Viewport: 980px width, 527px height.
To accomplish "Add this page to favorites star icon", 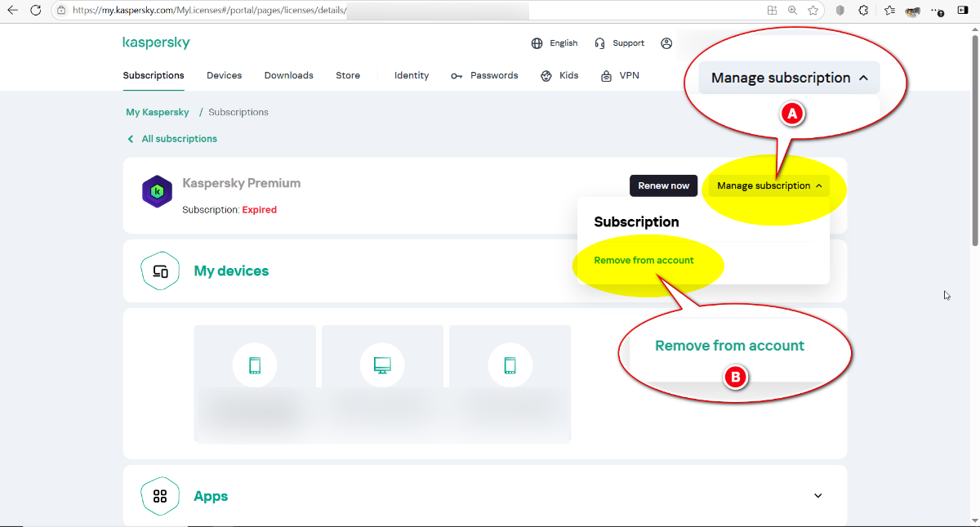I will [813, 11].
